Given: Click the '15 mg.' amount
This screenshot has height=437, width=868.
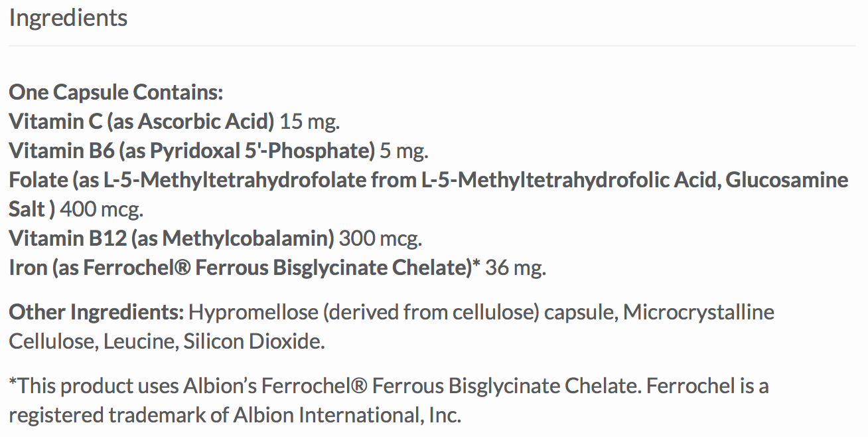Looking at the screenshot, I should 310,122.
